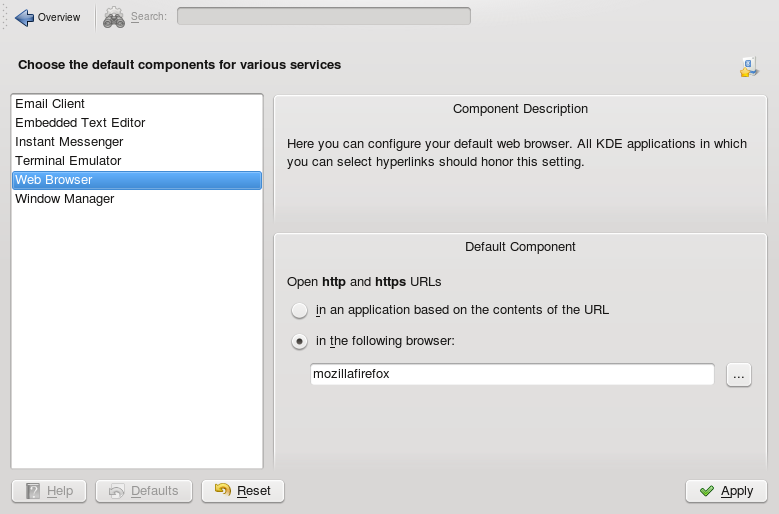Click the Search field in the toolbar
779x514 pixels.
(323, 16)
